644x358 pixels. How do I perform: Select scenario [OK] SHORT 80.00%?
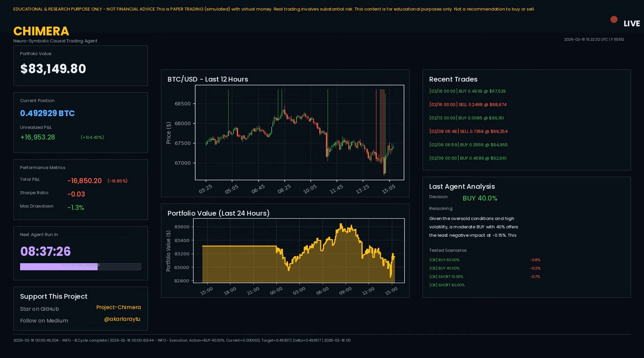click(x=447, y=285)
